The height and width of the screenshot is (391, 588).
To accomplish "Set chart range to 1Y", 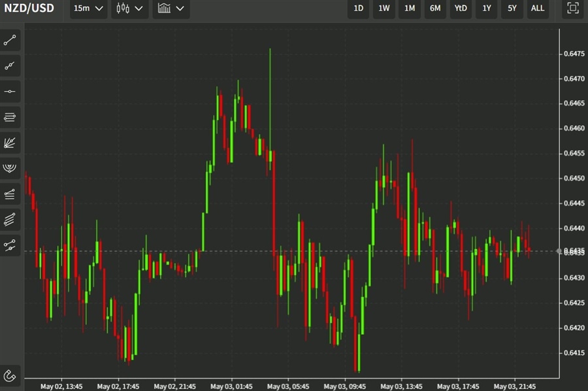I will (x=486, y=8).
